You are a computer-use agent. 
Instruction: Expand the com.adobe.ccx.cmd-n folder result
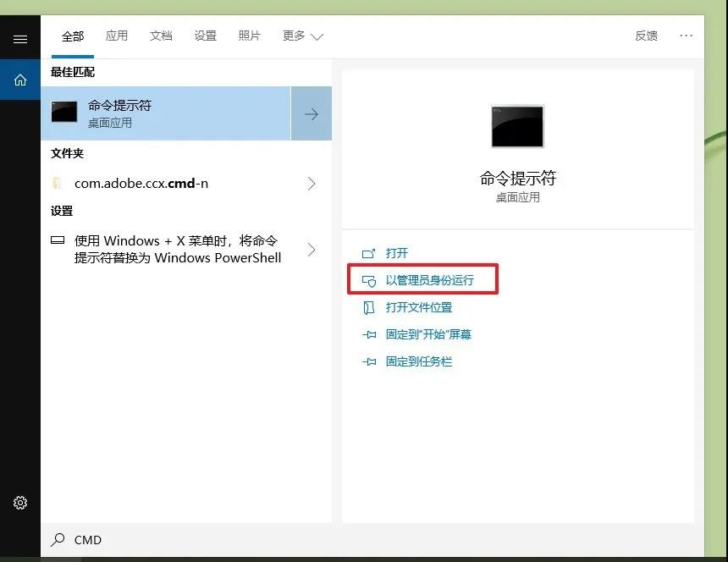click(x=312, y=182)
